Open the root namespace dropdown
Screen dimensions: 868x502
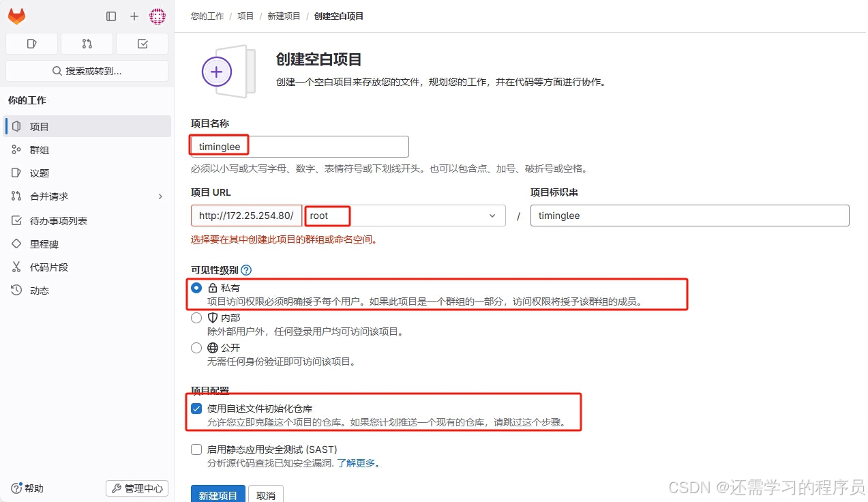404,216
